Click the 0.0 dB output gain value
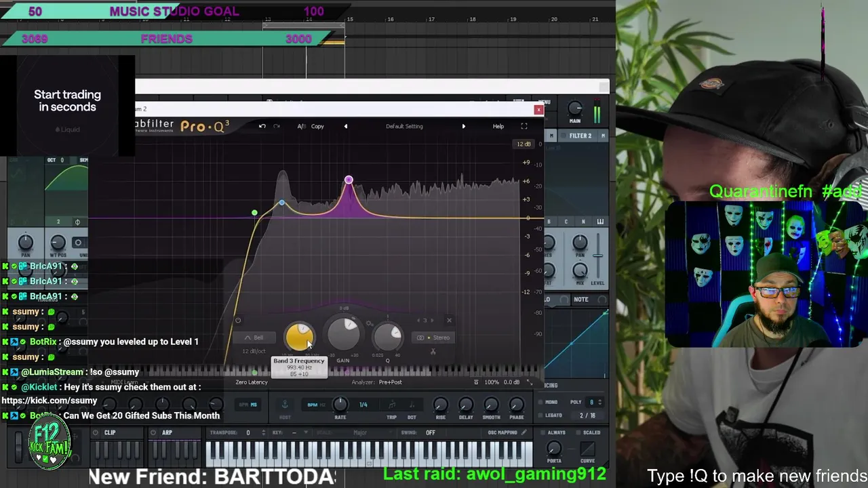868x488 pixels. point(512,382)
